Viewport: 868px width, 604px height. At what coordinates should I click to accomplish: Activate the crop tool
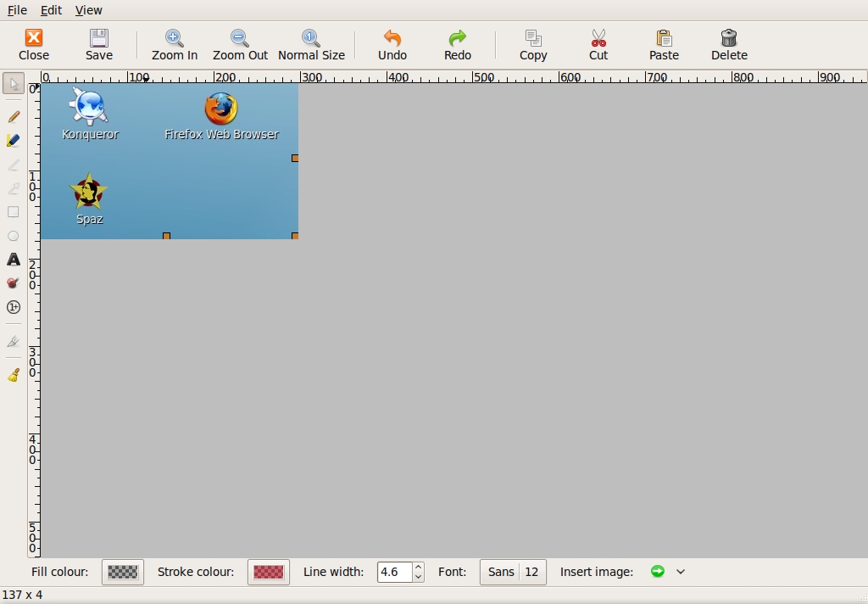(x=14, y=341)
